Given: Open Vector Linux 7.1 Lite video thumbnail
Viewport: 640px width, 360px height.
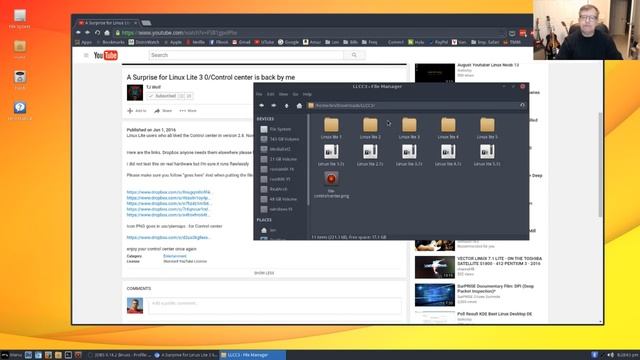Looking at the screenshot, I should point(435,267).
